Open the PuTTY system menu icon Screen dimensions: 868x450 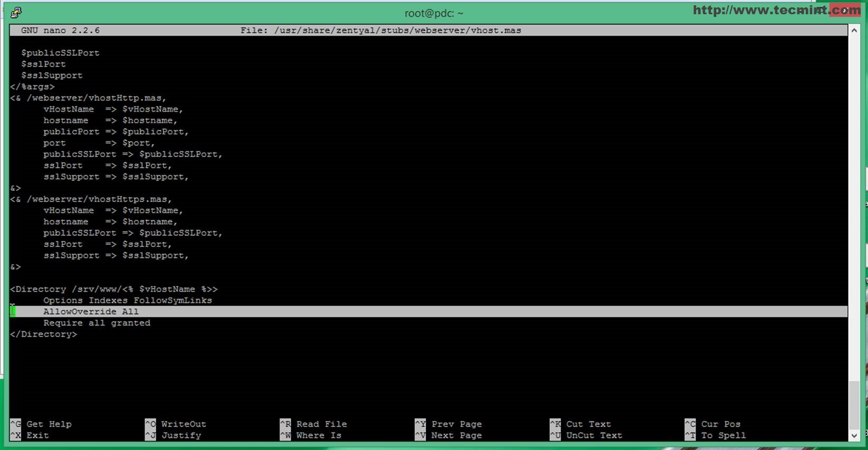[x=16, y=12]
